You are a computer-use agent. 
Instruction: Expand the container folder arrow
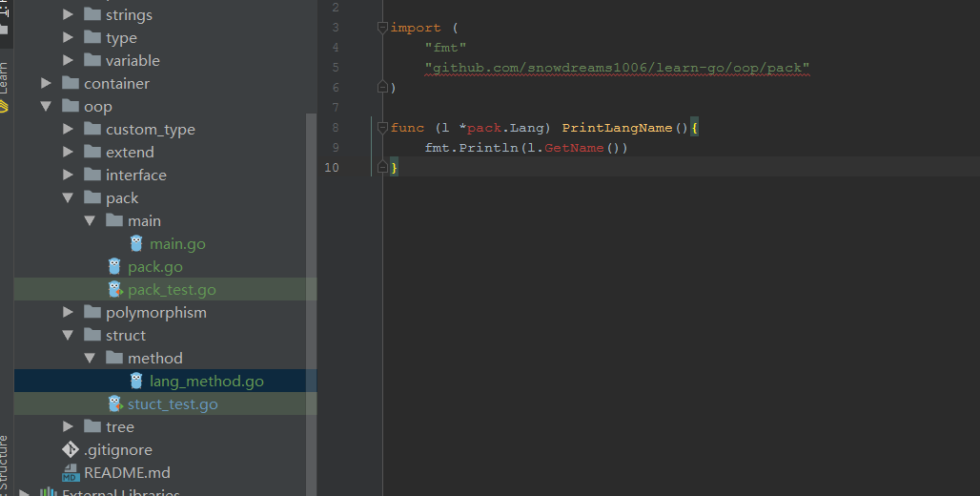(47, 83)
